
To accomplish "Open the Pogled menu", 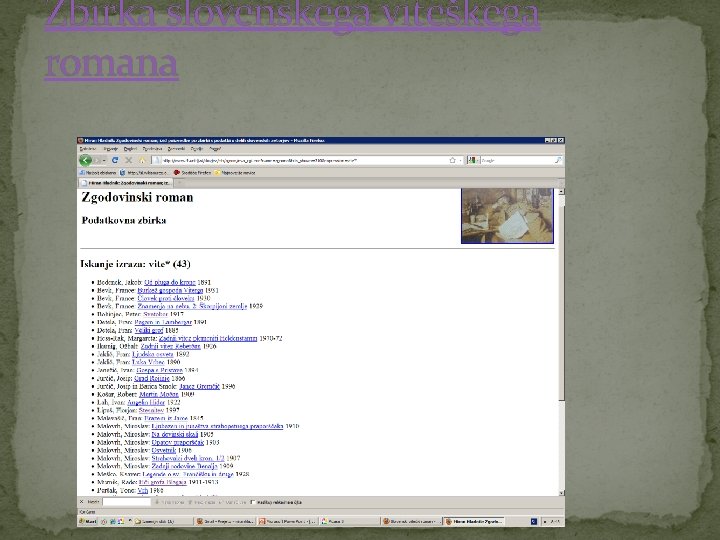I will click(x=130, y=149).
